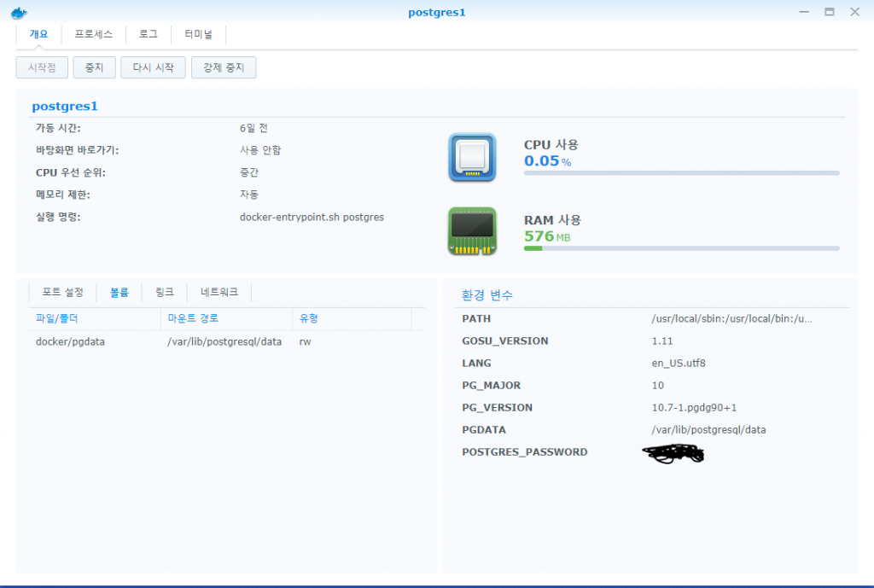Screen dimensions: 874x588
Task: Open the 터미널 tab
Action: (x=198, y=34)
